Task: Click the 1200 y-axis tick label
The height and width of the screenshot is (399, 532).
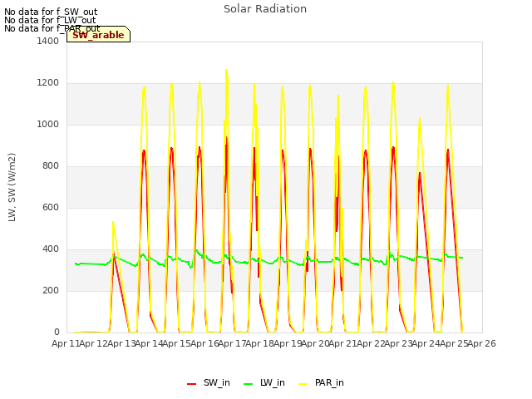Action: [48, 83]
